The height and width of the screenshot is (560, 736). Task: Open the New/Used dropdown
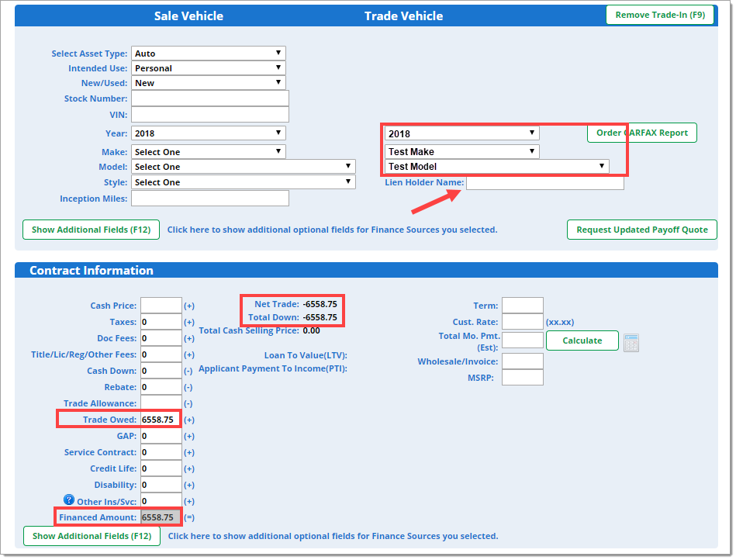click(208, 83)
